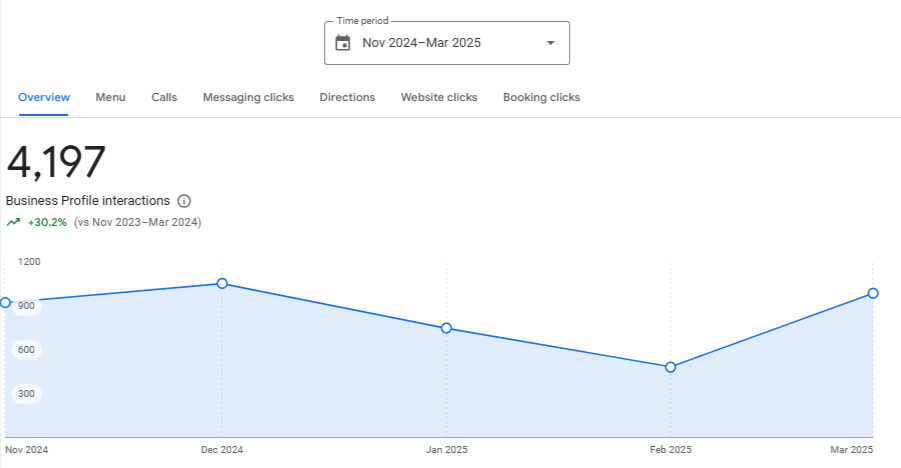Switch to the Menu tab
The image size is (901, 468).
click(110, 97)
